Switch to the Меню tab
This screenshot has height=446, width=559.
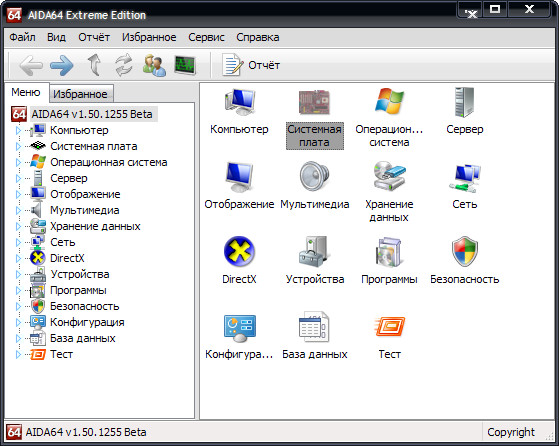(x=26, y=92)
